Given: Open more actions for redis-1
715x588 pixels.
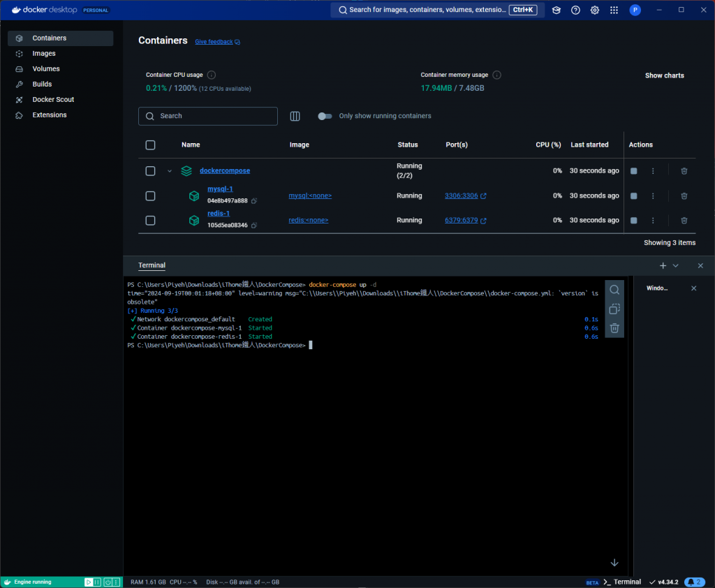Looking at the screenshot, I should coord(653,221).
